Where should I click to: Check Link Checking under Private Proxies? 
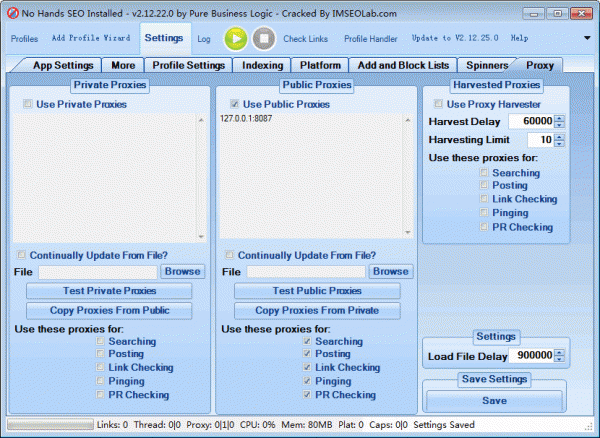point(100,367)
